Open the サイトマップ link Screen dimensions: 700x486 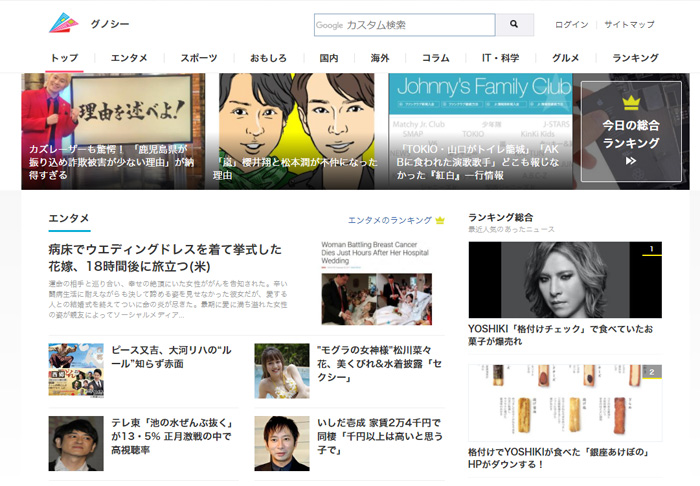629,25
